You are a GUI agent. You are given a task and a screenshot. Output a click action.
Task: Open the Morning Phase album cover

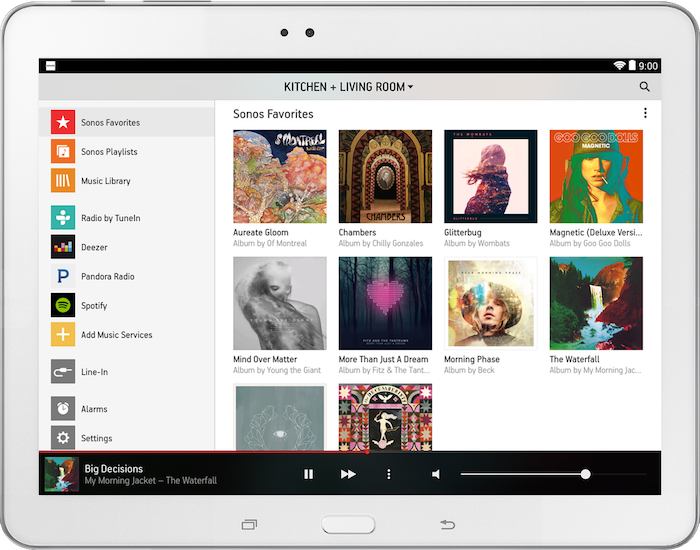tap(491, 303)
